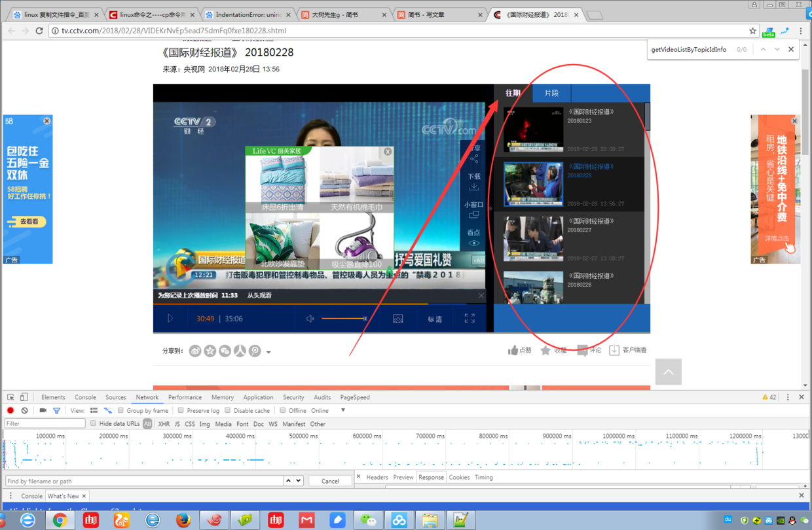The image size is (812, 530).
Task: Enable Preserve log checkbox
Action: coord(181,410)
